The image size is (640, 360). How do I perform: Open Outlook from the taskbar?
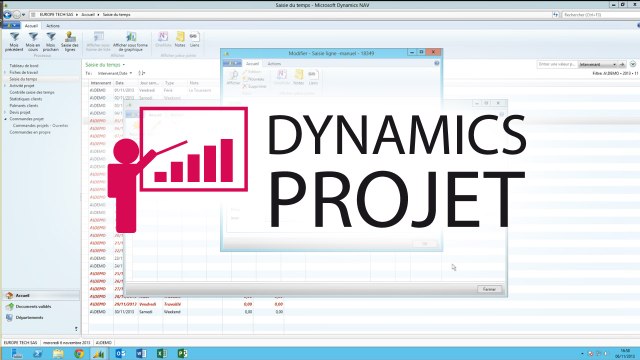(120, 353)
